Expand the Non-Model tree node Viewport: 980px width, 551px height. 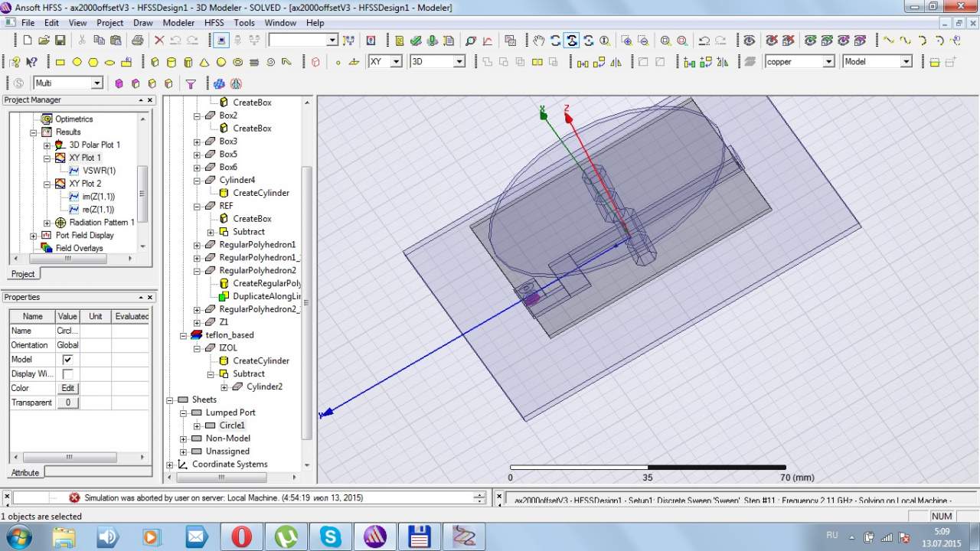coord(183,439)
